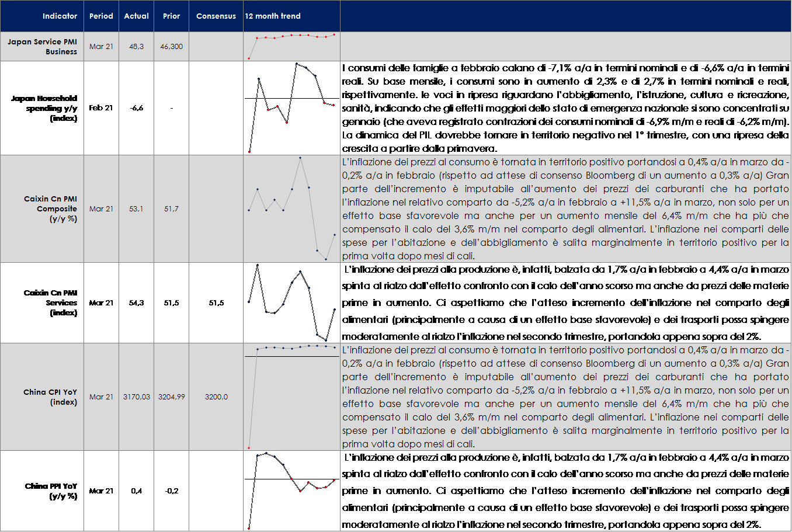This screenshot has width=792, height=532.
Task: Select the 12 month trend header
Action: (273, 16)
